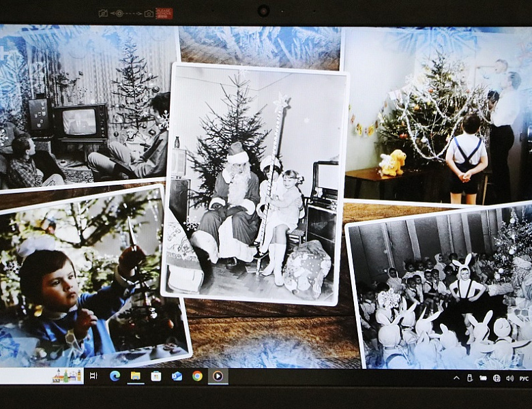Open the Outlook mail taskbar icon

tap(177, 376)
